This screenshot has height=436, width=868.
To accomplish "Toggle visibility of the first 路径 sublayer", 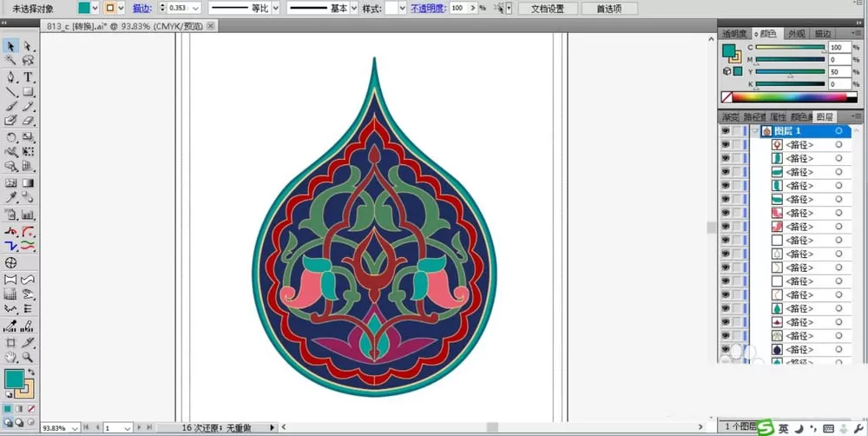I will click(725, 144).
